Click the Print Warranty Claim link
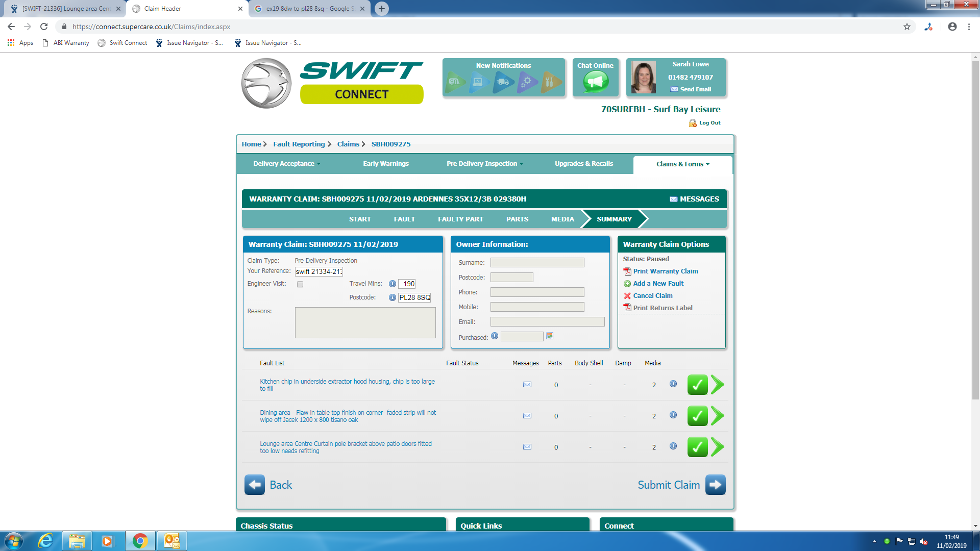980x551 pixels. [665, 271]
